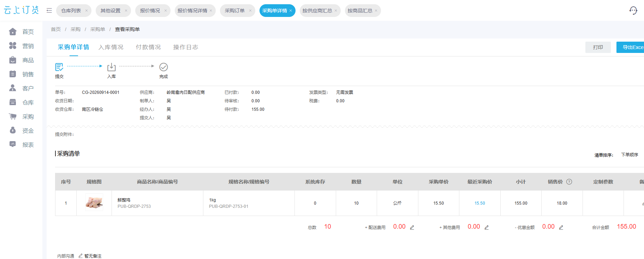Image resolution: width=644 pixels, height=259 pixels.
Task: Click warehouse value 南区冷链仓
Action: coord(93,109)
